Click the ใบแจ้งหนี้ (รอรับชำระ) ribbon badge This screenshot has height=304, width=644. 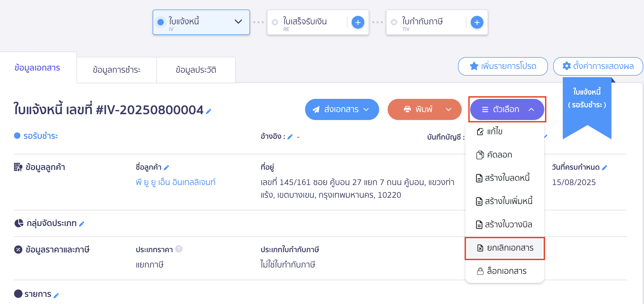pos(587,108)
